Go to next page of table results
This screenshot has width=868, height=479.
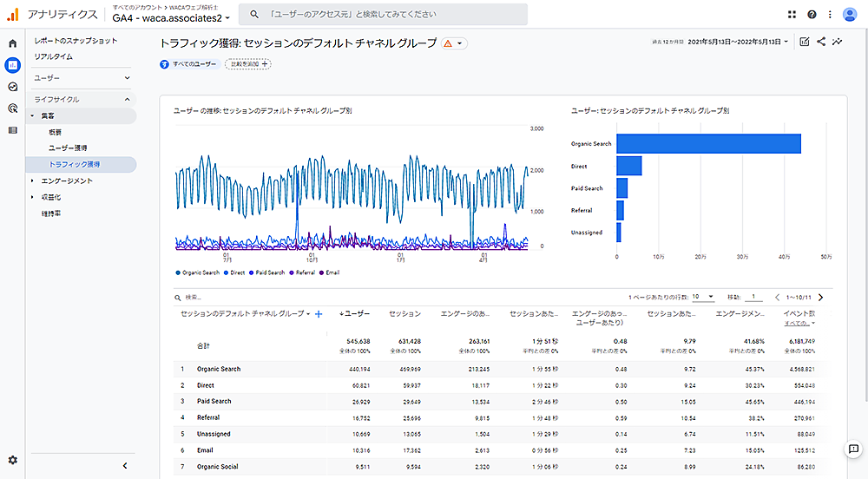(x=820, y=297)
